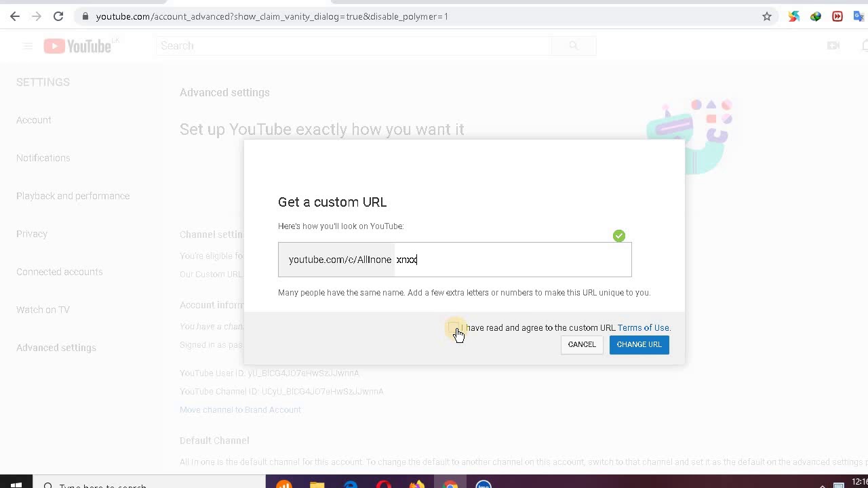This screenshot has width=868, height=488.
Task: Reload the page with the refresh icon
Action: pyautogui.click(x=58, y=16)
